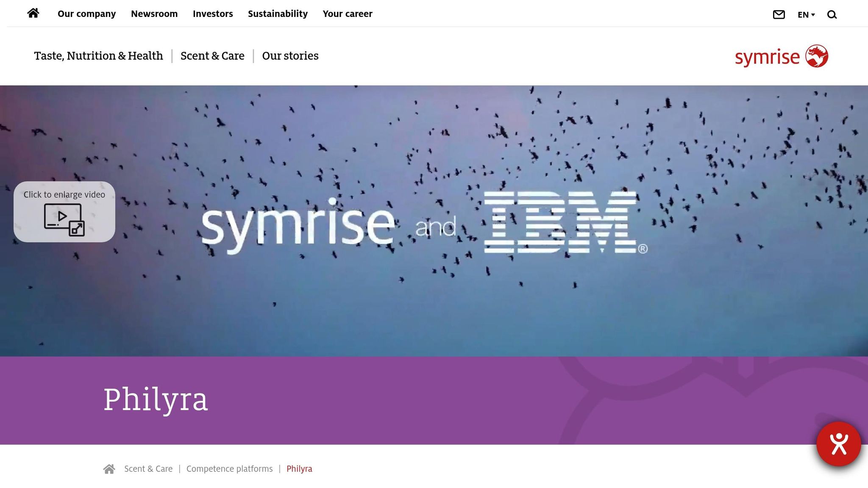Go to Our stories section
868x488 pixels.
click(x=290, y=56)
